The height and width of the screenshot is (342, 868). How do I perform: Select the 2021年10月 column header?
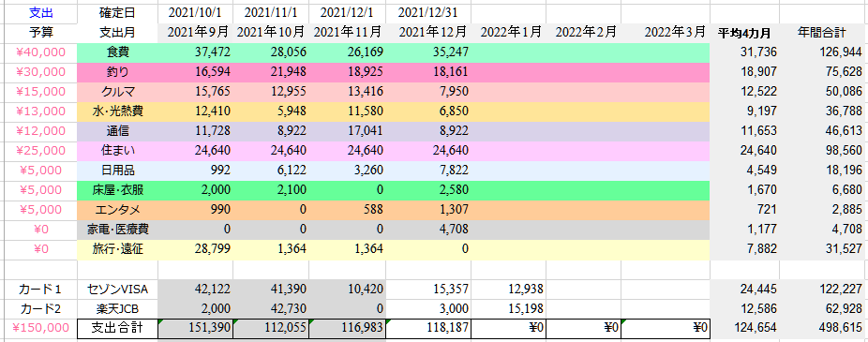coord(271,32)
